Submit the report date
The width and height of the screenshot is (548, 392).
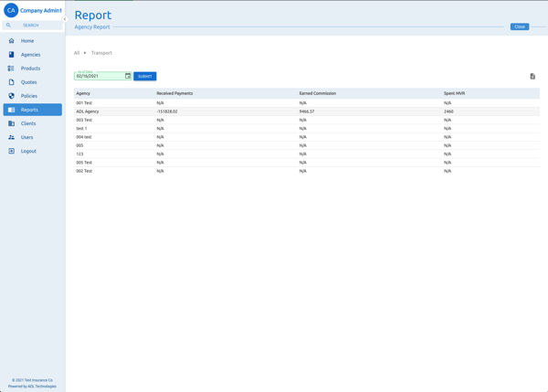[144, 76]
